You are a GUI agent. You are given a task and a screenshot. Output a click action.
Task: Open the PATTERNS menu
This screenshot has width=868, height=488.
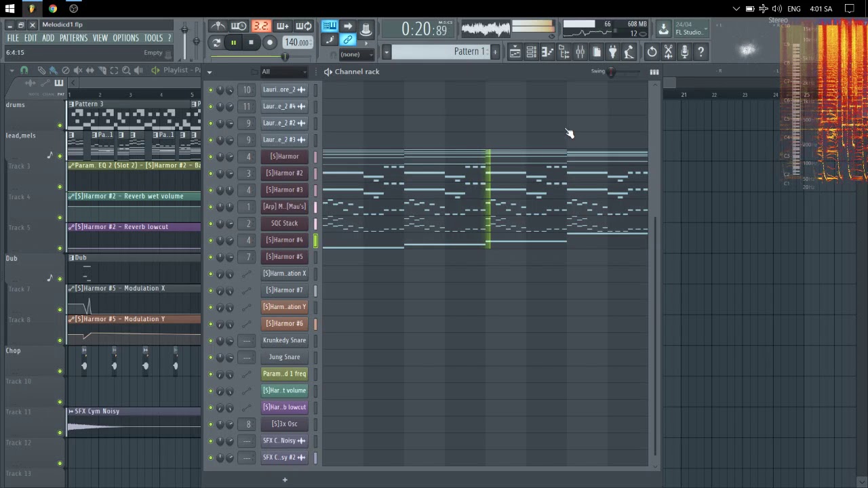(73, 39)
